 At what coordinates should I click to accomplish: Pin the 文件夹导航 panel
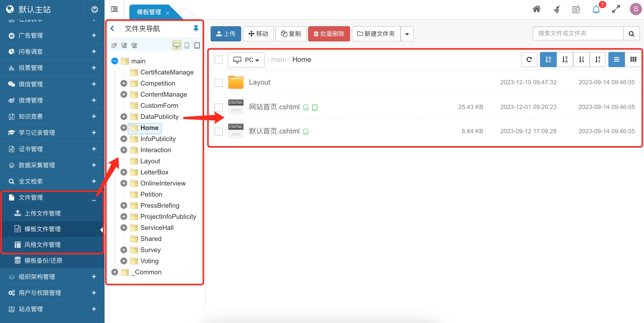click(x=196, y=29)
